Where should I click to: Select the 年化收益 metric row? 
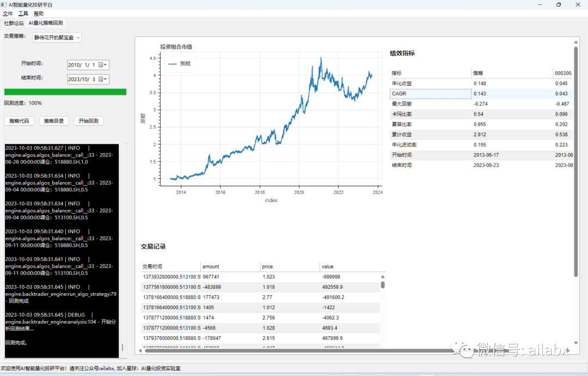coord(481,83)
